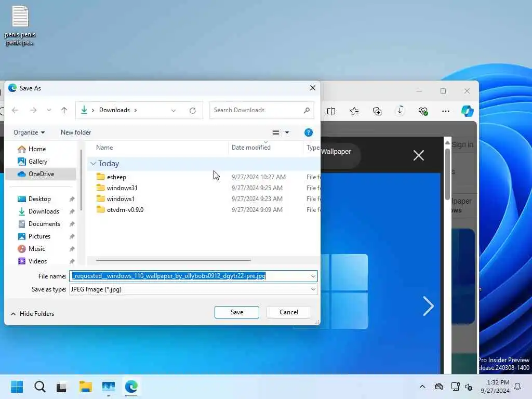Viewport: 532px width, 399px height.
Task: Show hidden tray icons chevron
Action: (422, 387)
